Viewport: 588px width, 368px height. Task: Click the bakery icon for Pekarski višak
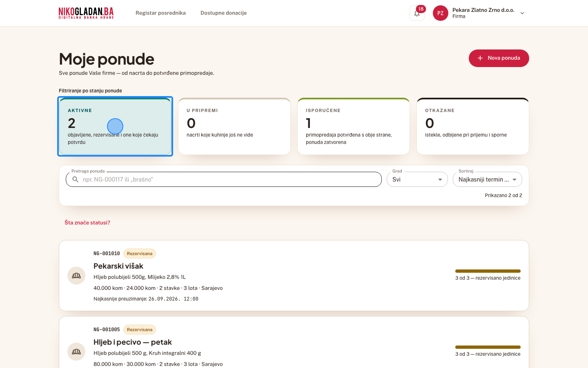[x=76, y=276]
